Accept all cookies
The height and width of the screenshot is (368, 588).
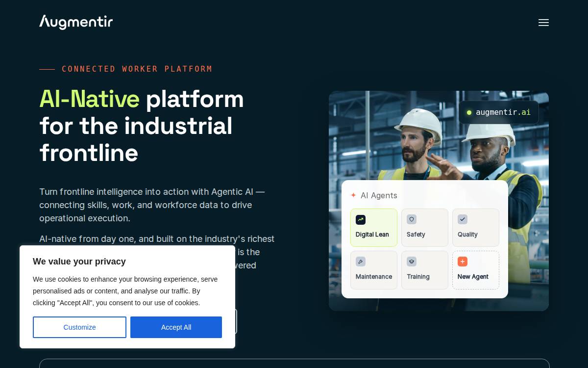coord(176,327)
